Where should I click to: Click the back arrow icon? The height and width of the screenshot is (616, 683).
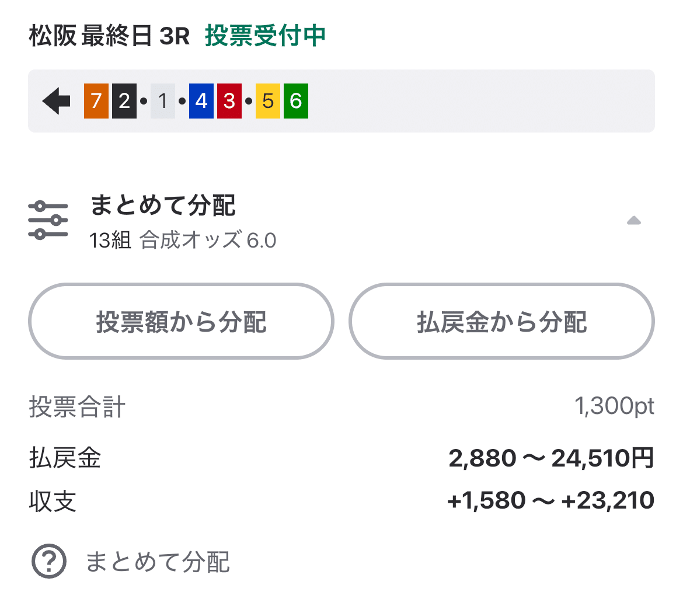pyautogui.click(x=55, y=100)
